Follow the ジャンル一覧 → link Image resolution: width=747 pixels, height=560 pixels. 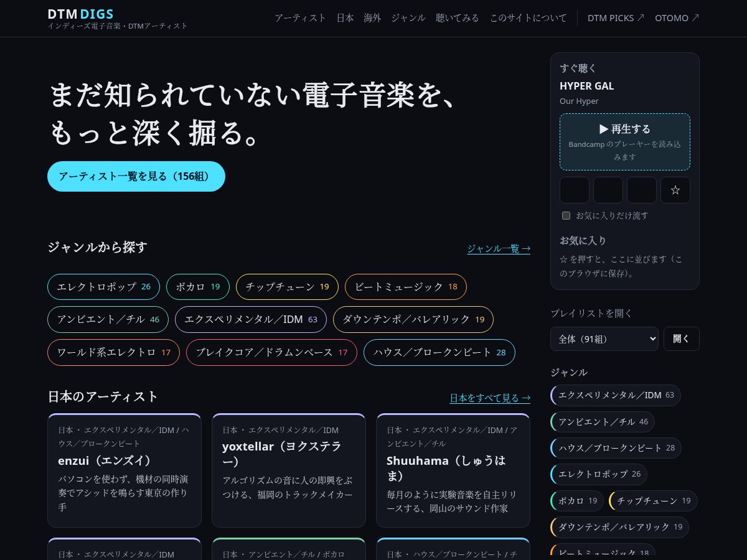coord(499,249)
